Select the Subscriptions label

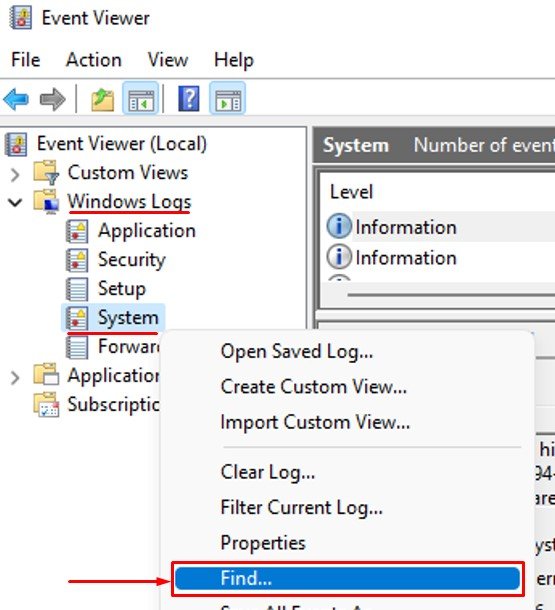click(114, 405)
